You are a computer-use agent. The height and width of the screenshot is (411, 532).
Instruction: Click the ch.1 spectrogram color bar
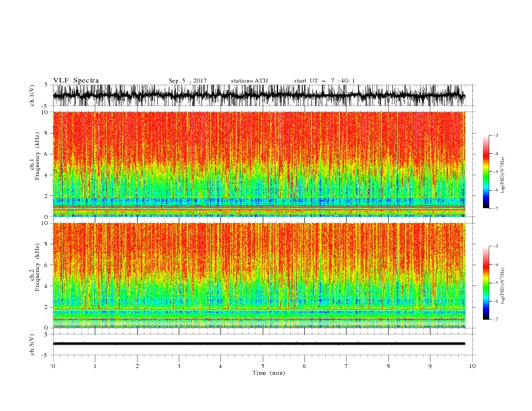pos(486,172)
